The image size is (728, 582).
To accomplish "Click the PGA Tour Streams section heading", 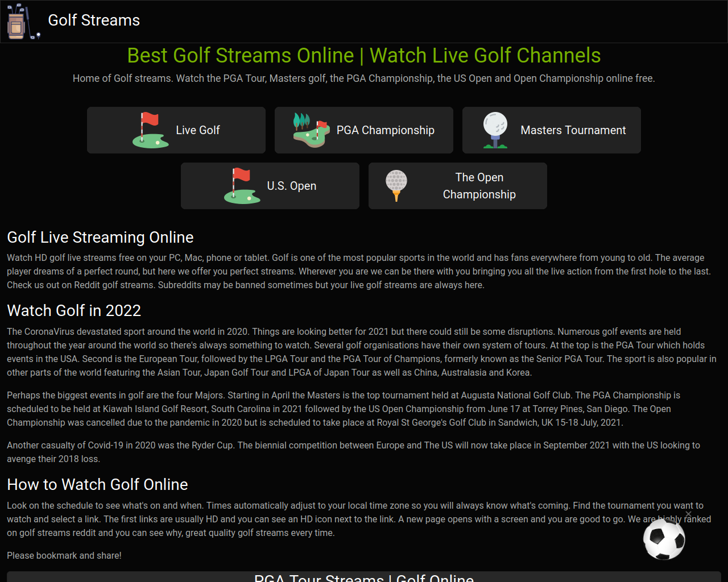I will pos(364,577).
